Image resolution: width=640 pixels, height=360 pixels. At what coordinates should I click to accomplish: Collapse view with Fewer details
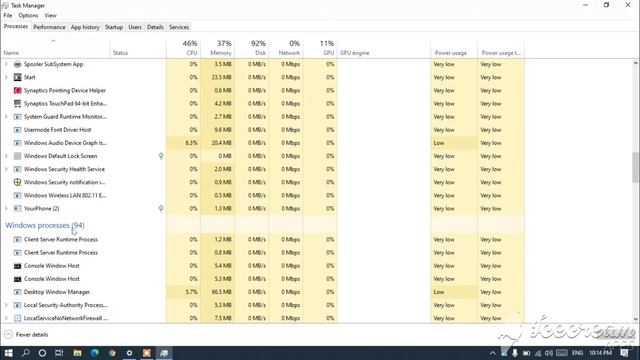click(x=26, y=334)
